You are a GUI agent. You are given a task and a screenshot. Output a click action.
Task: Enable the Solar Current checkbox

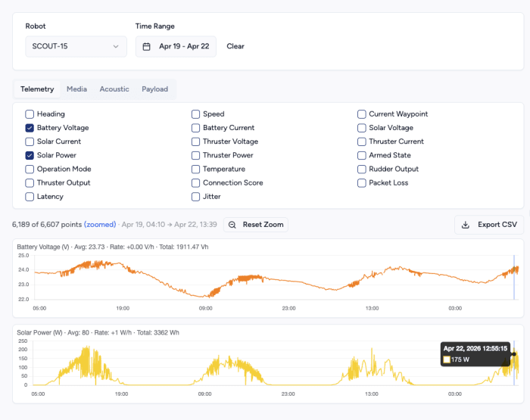pos(30,142)
